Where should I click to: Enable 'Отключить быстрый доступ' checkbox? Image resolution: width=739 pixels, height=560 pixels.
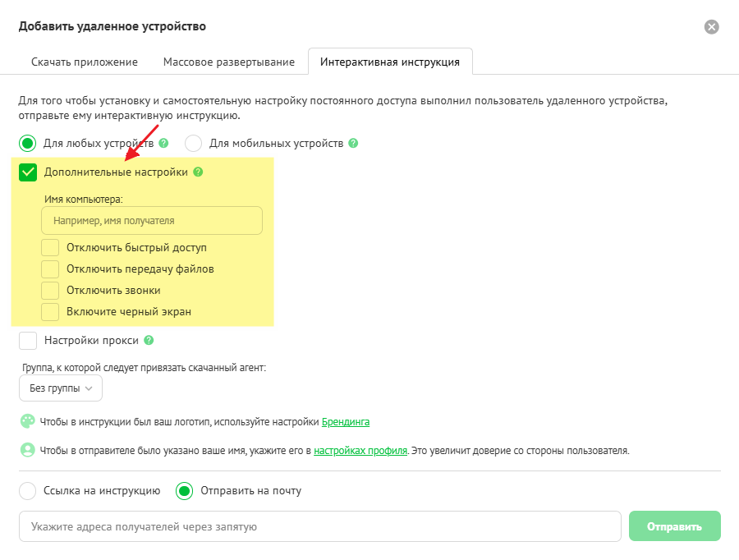click(50, 247)
